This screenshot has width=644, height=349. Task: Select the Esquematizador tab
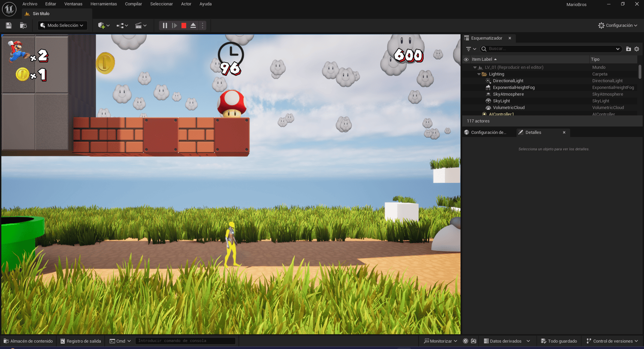(x=486, y=38)
